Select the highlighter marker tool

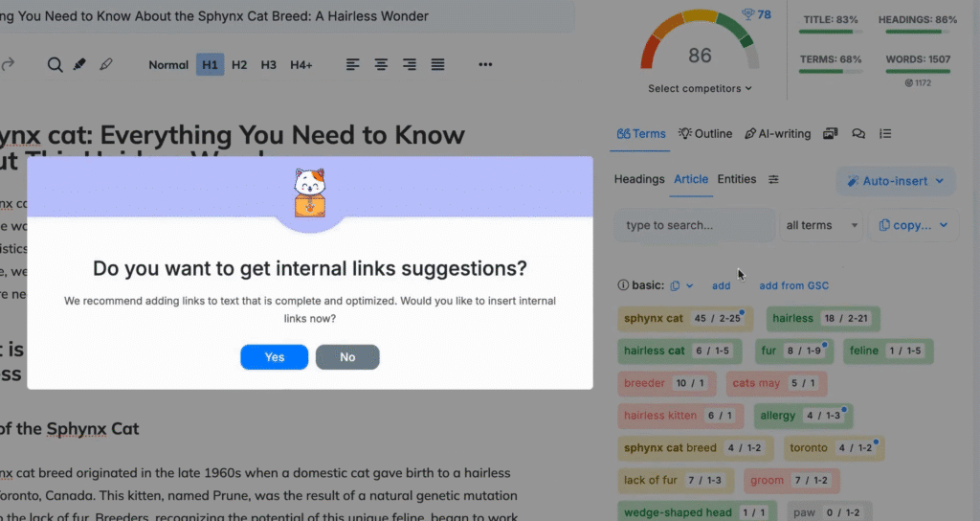tap(79, 64)
